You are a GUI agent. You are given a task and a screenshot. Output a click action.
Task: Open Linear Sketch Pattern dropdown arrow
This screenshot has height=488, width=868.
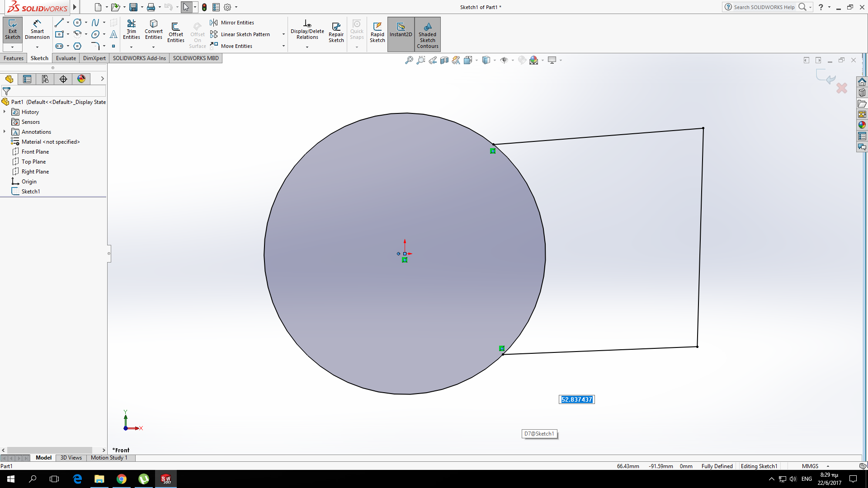pyautogui.click(x=283, y=34)
